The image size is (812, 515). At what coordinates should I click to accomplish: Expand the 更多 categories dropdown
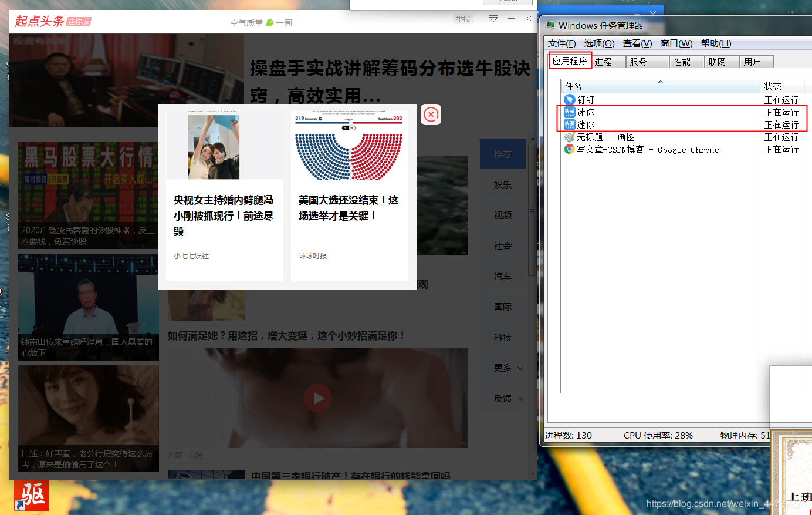tap(508, 368)
